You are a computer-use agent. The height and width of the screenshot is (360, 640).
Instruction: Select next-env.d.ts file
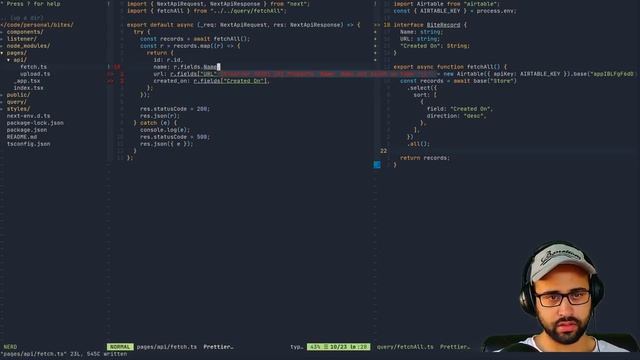tap(28, 116)
